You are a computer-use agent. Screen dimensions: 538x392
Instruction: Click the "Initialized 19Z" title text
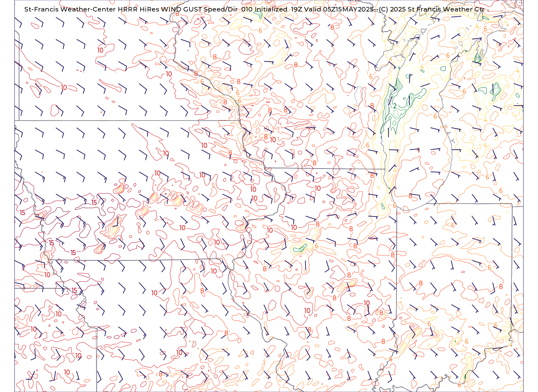[x=279, y=9]
